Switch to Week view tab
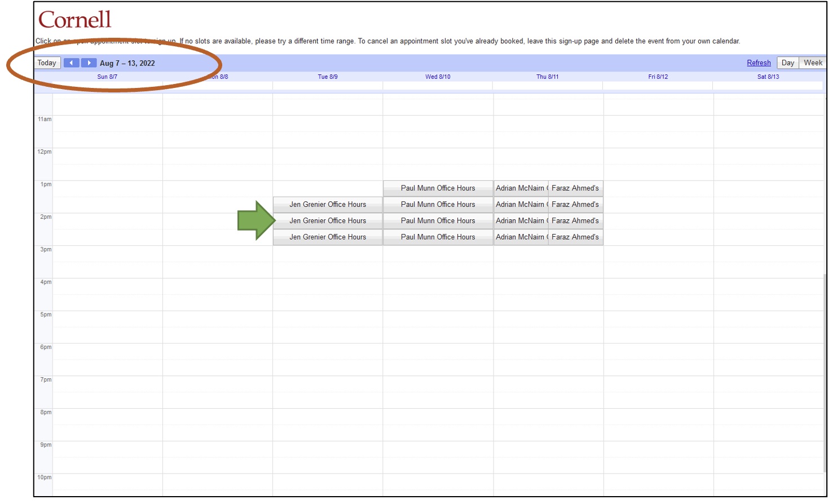The height and width of the screenshot is (504, 828). coord(812,63)
